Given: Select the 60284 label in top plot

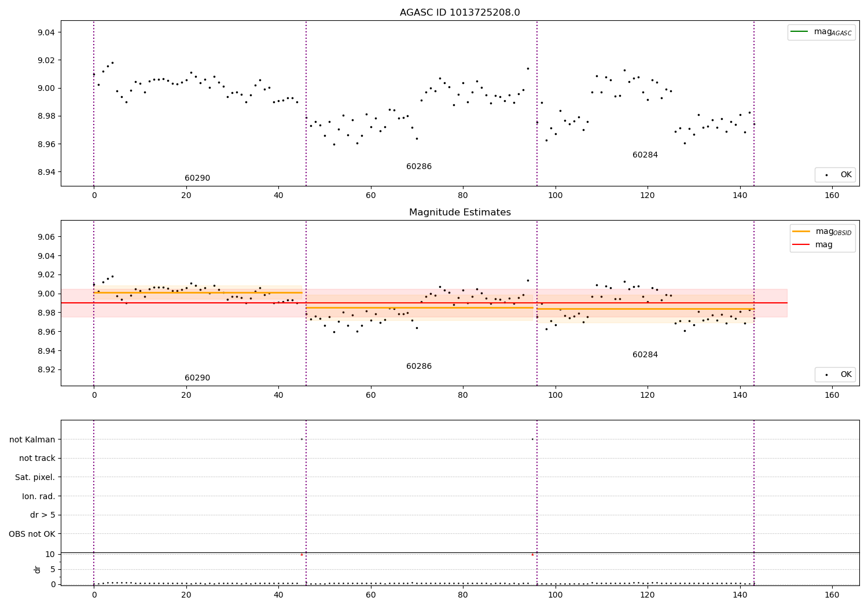Looking at the screenshot, I should click(x=645, y=155).
